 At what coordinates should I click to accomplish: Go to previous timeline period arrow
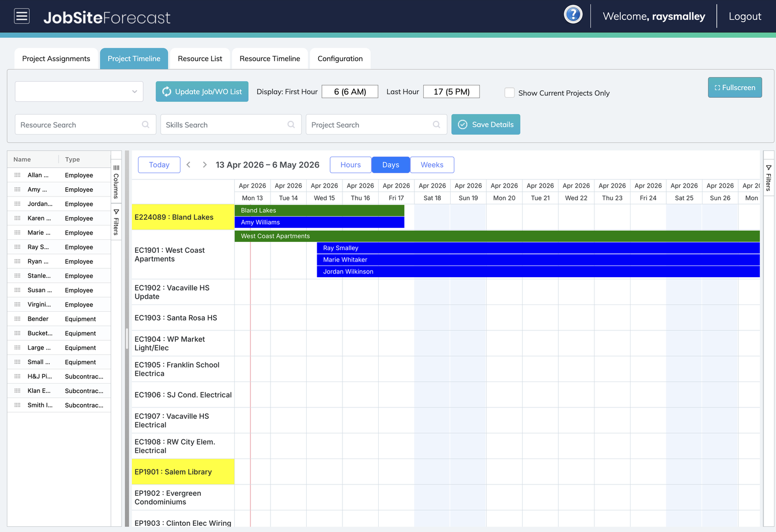pyautogui.click(x=188, y=165)
